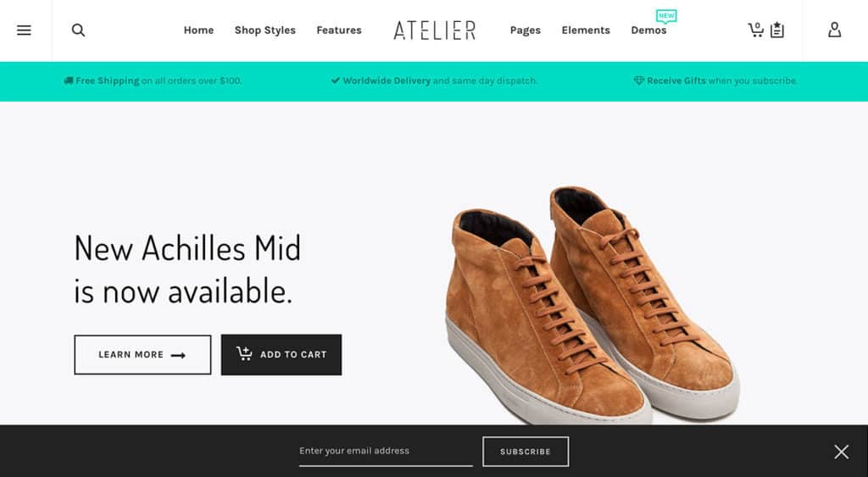
Task: Open the user account icon
Action: pos(834,30)
